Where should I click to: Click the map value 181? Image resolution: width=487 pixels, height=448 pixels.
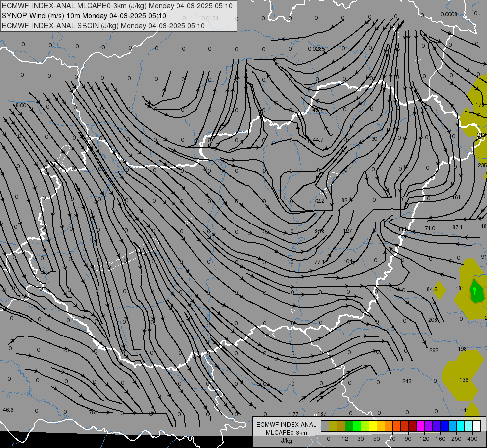[x=460, y=289]
